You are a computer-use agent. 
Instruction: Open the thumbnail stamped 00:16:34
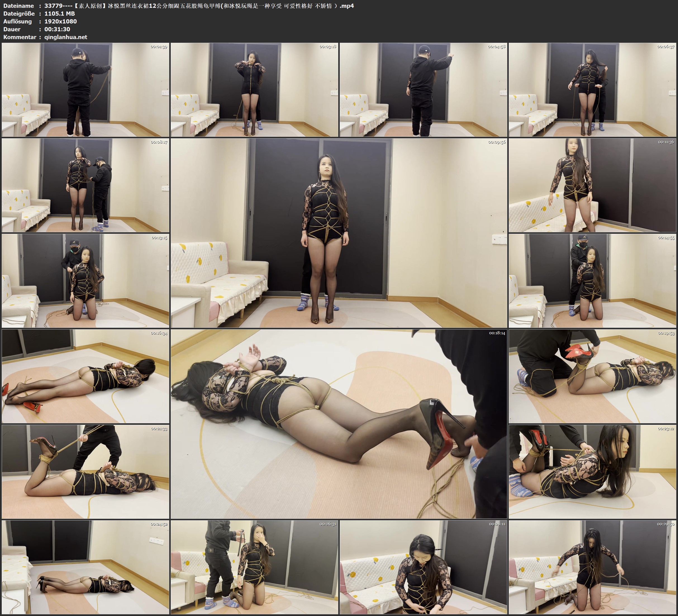point(85,376)
